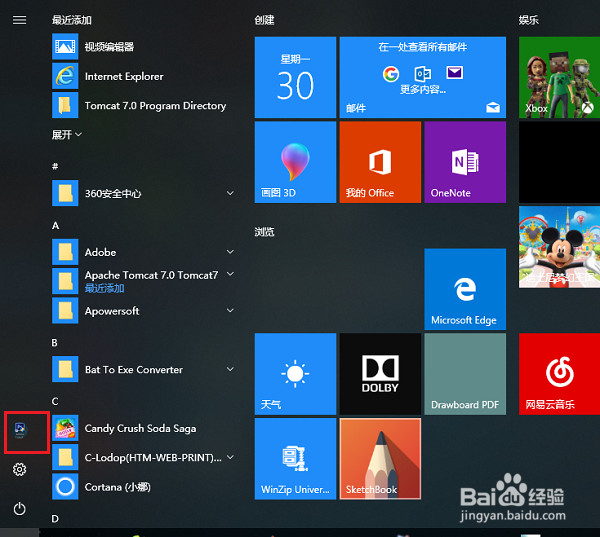The image size is (600, 537).
Task: Select Apache Tomcat 7.0 Tomcat7 label
Action: tap(151, 275)
